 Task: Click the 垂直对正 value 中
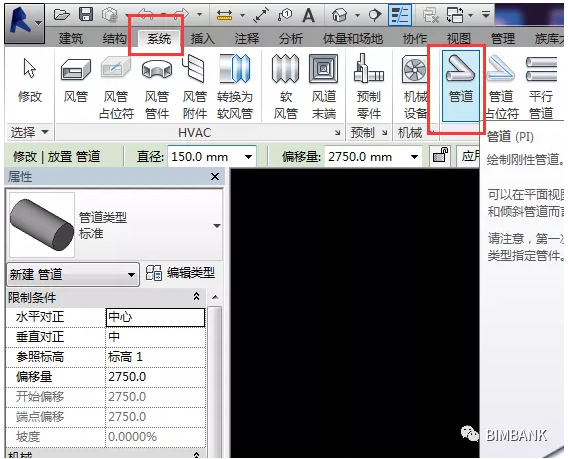(x=155, y=337)
